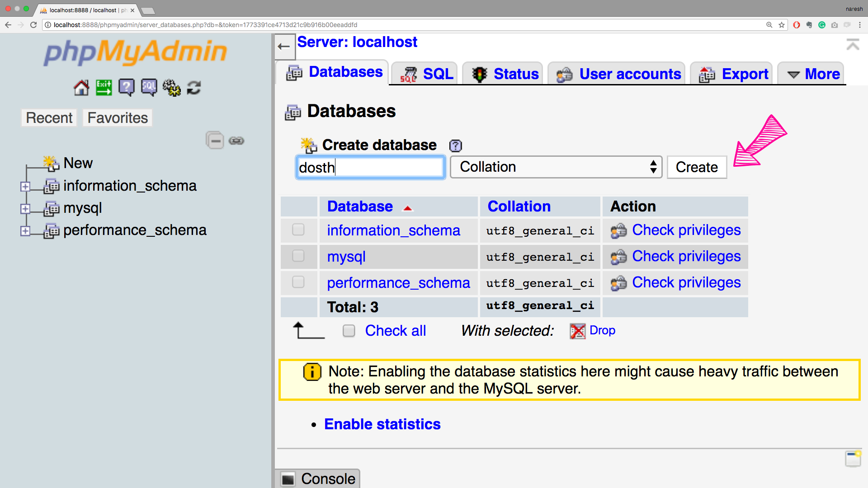This screenshot has width=868, height=488.
Task: Toggle the Check all checkbox
Action: coord(348,330)
